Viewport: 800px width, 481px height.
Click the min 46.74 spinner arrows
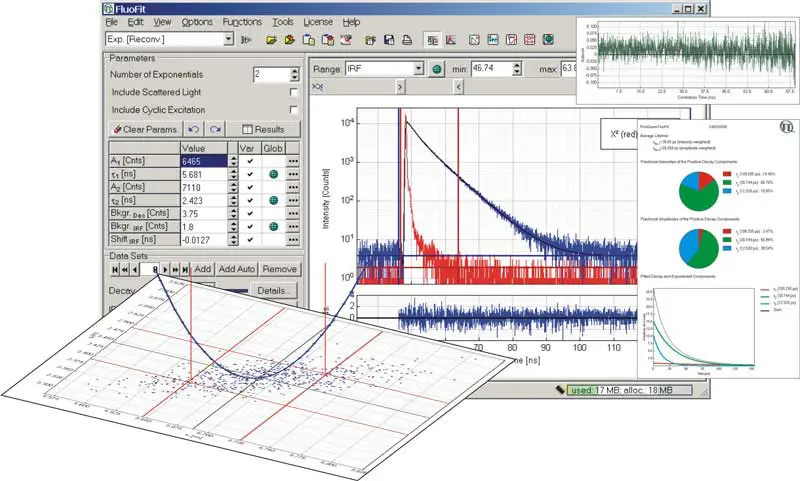pos(517,68)
